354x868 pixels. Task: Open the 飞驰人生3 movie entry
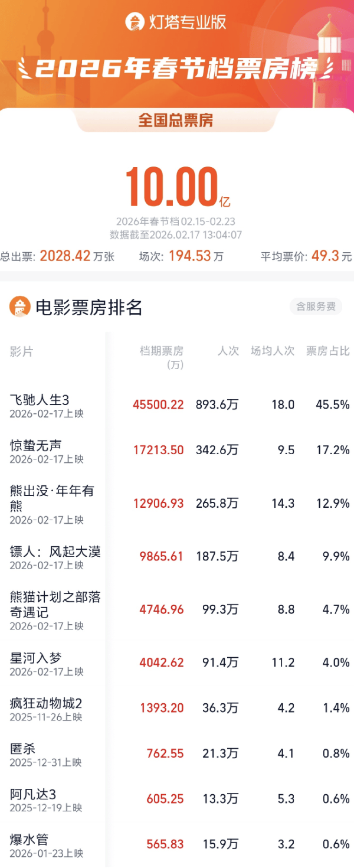tap(40, 400)
